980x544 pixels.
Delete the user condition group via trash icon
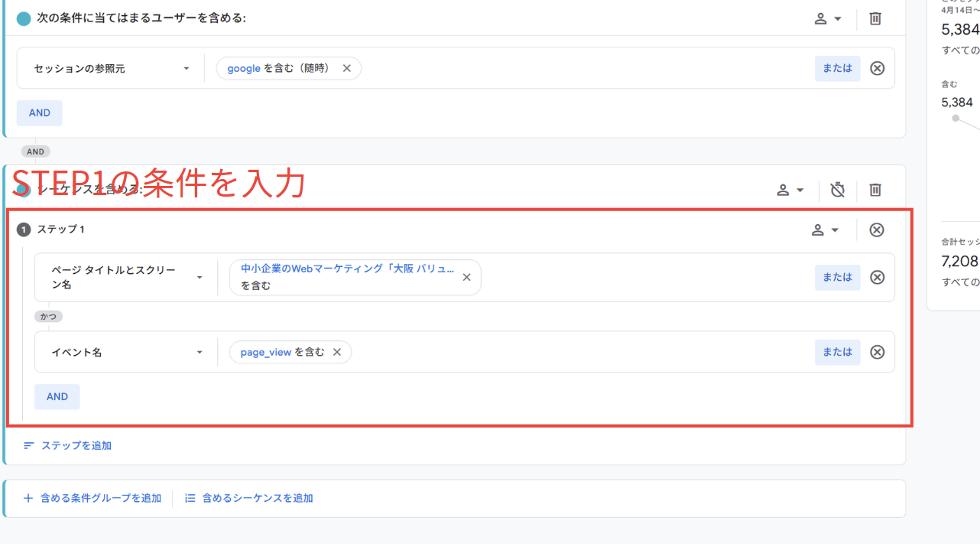[875, 18]
